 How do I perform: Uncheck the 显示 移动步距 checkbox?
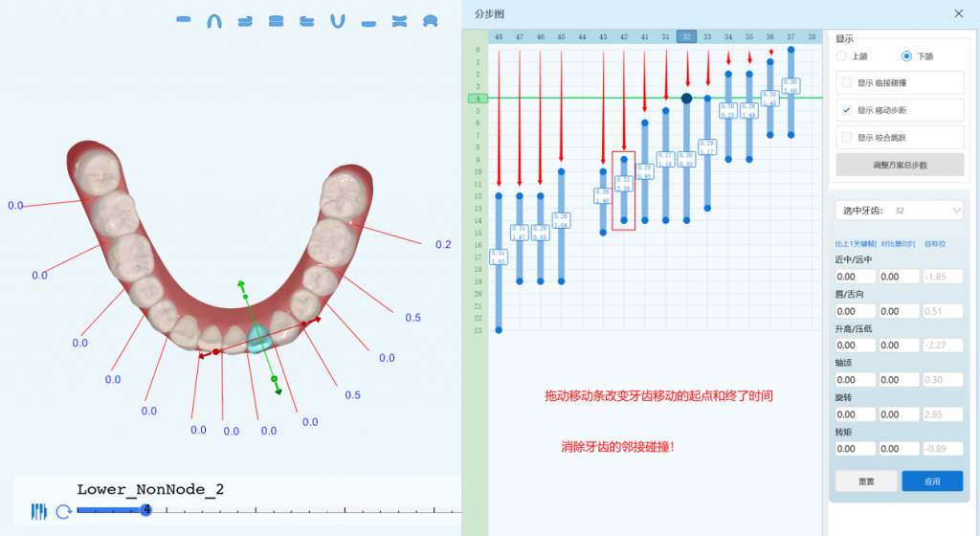click(x=846, y=110)
